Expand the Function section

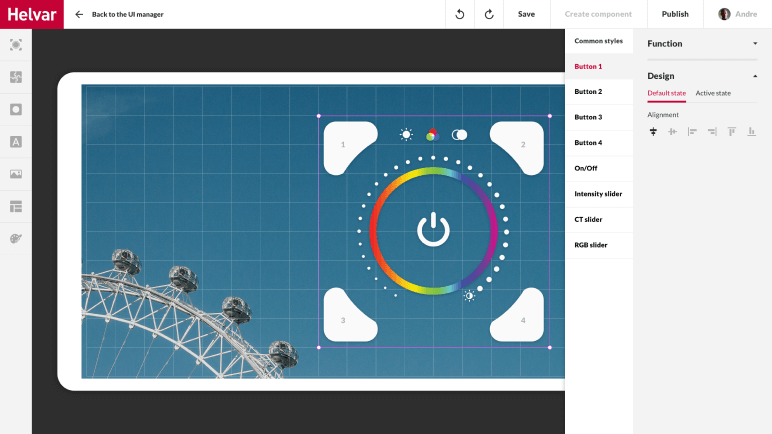click(x=702, y=43)
